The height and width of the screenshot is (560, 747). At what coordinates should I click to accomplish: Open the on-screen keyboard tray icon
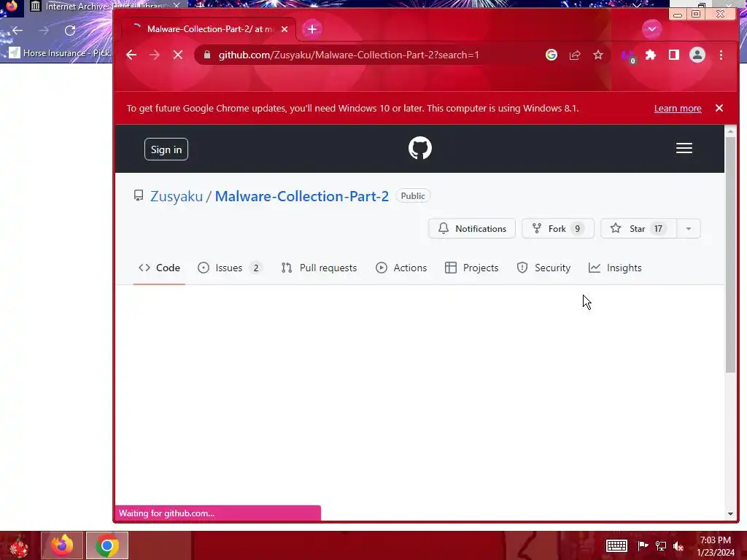(x=616, y=545)
